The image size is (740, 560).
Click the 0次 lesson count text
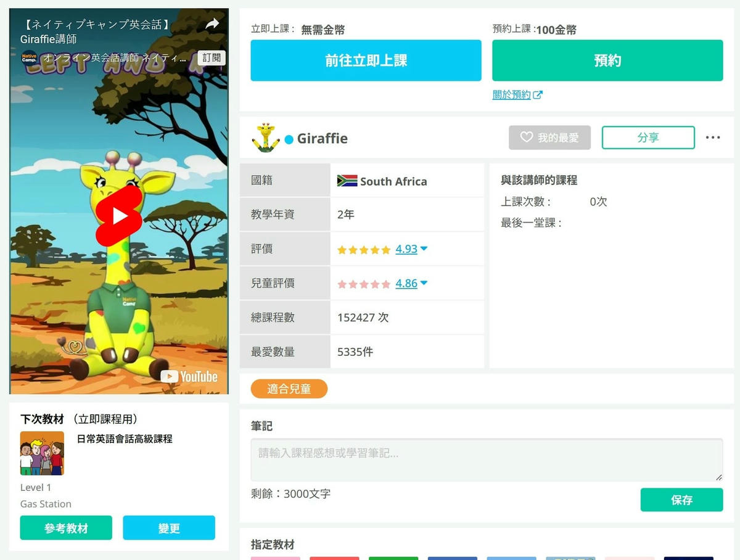point(598,202)
